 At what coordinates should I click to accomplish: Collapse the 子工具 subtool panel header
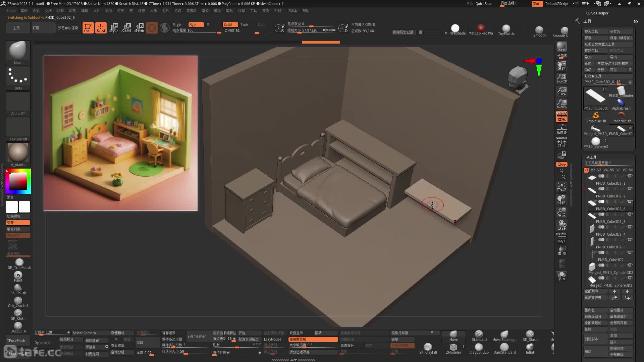(591, 157)
